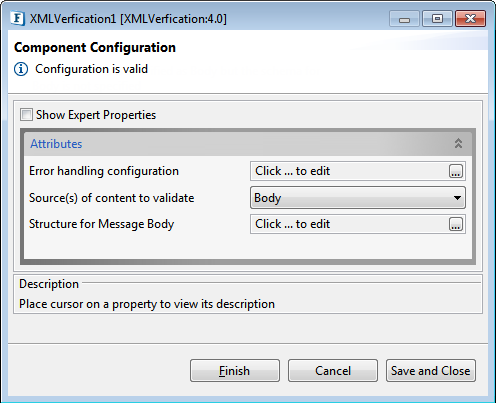This screenshot has width=496, height=403.
Task: Open the Error handling configuration ellipsis button
Action: pyautogui.click(x=456, y=171)
